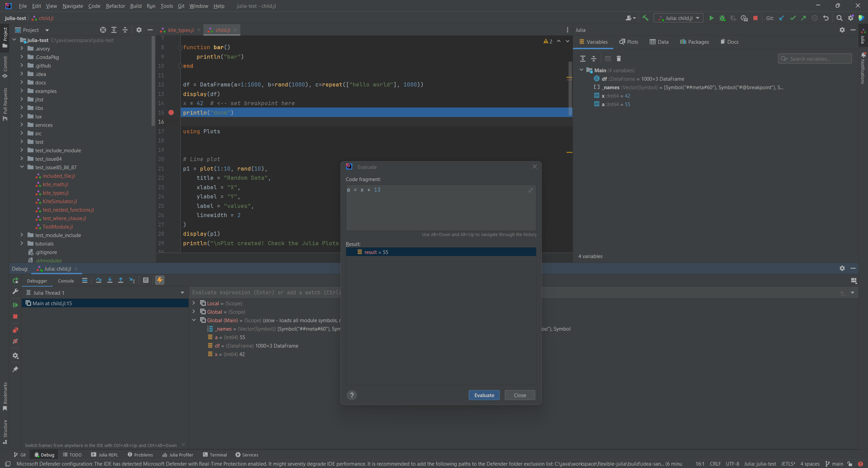Clear all variables with the trash icon

point(618,59)
